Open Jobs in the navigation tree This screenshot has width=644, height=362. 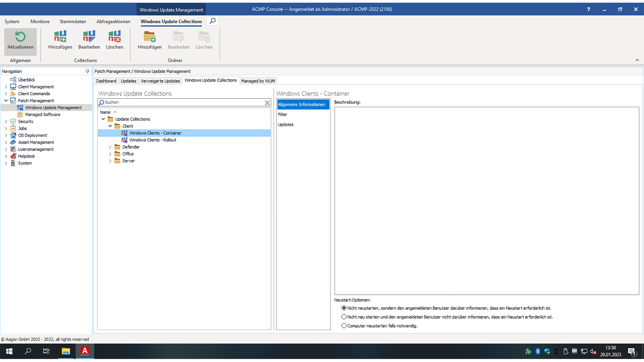pyautogui.click(x=22, y=128)
